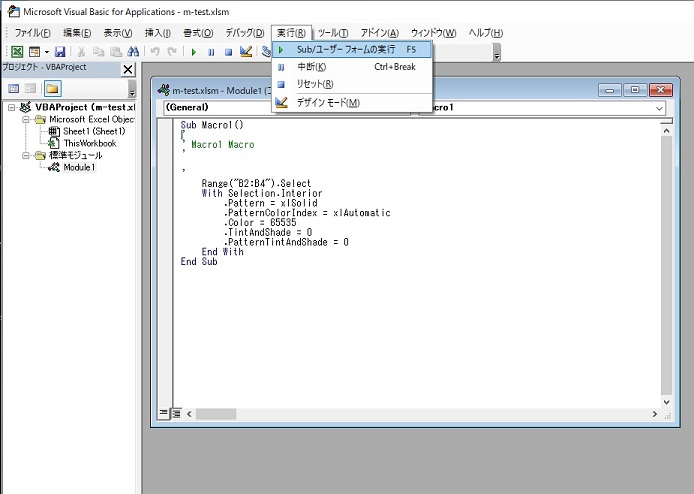
Task: Click the Find binoculars icon
Action: tap(133, 52)
